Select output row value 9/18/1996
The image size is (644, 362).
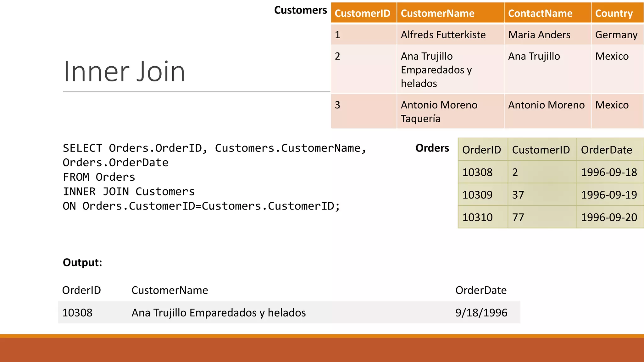pos(481,313)
